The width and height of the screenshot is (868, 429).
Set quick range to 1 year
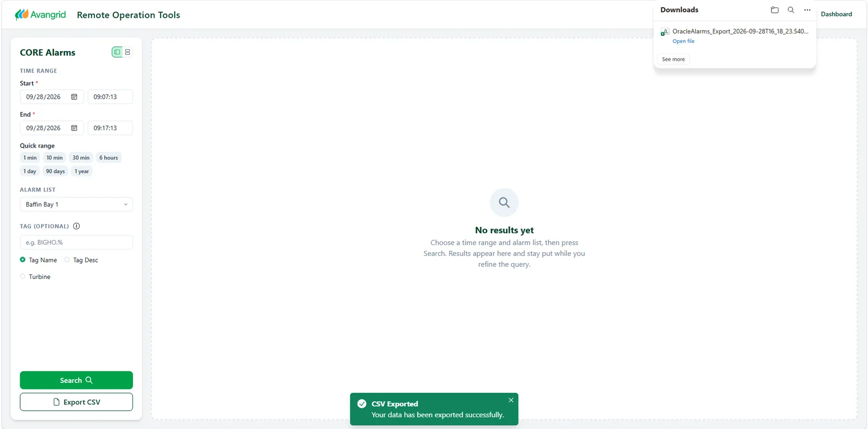tap(82, 171)
